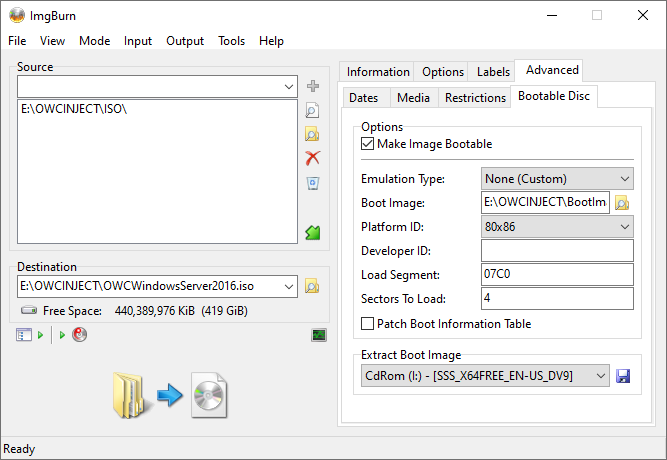Click the large folder-to-disc build button
667x460 pixels.
pos(170,395)
